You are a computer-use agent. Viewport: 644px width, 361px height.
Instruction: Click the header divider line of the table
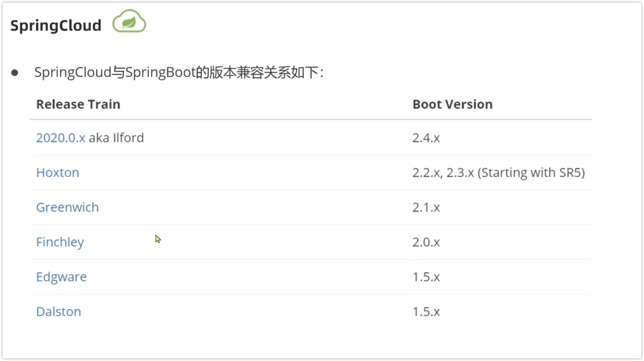click(311, 119)
